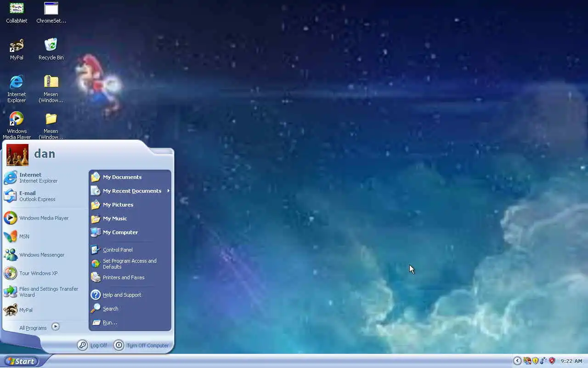Expand My Recent Documents submenu

pos(130,191)
